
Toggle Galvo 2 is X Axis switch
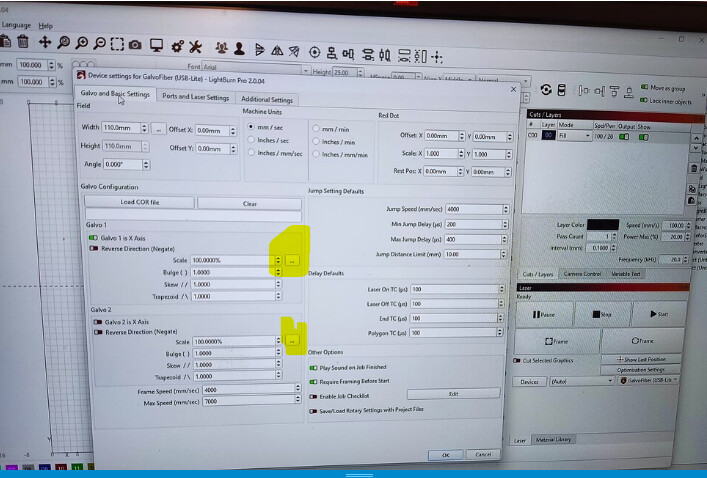[97, 322]
